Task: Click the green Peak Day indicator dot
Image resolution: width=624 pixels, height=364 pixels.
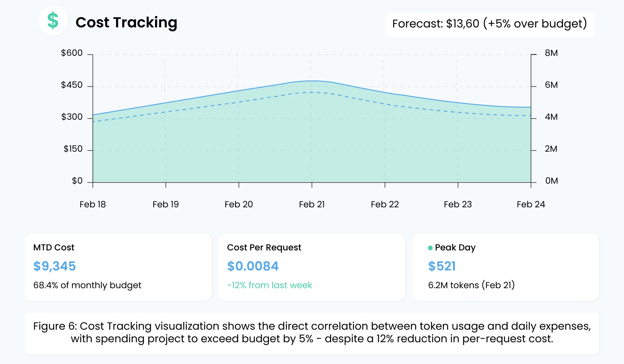Action: click(430, 248)
